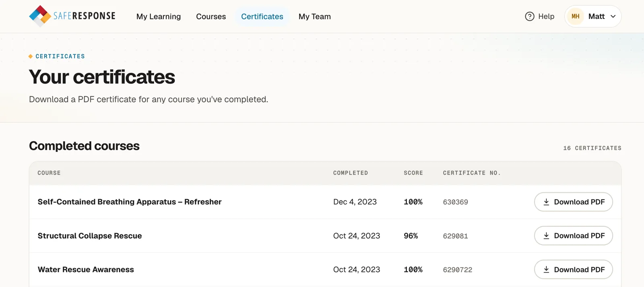The height and width of the screenshot is (287, 644).
Task: Click the 16 CERTIFICATES count label
Action: [592, 148]
